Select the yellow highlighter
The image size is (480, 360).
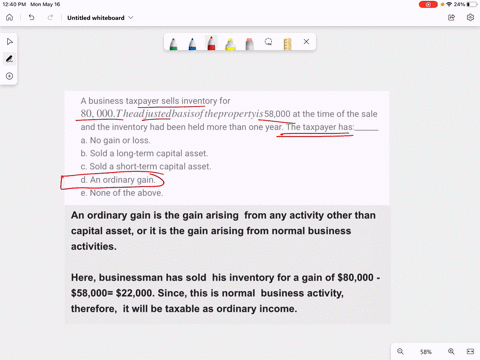(x=230, y=44)
